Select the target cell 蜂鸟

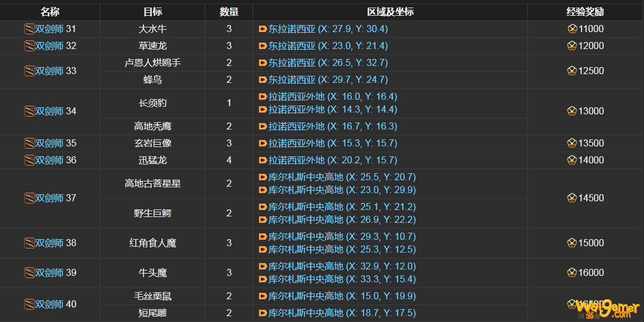pos(152,80)
